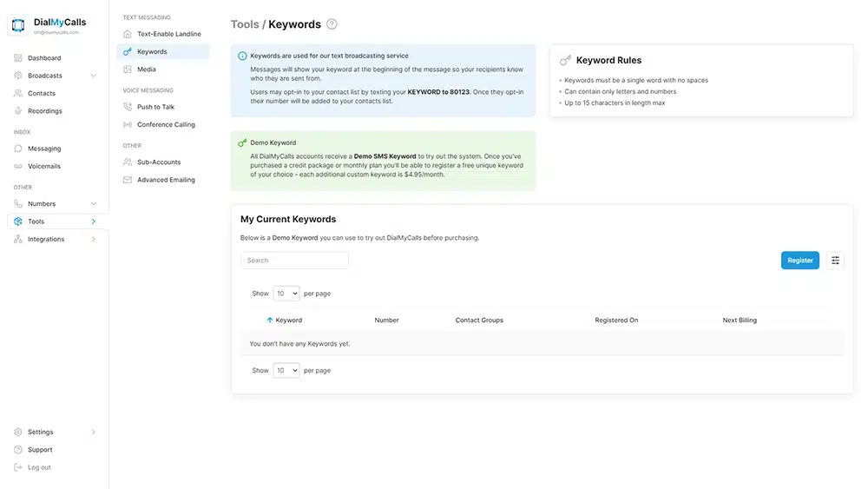Open the Advanced Emailing envelope icon

tap(128, 180)
